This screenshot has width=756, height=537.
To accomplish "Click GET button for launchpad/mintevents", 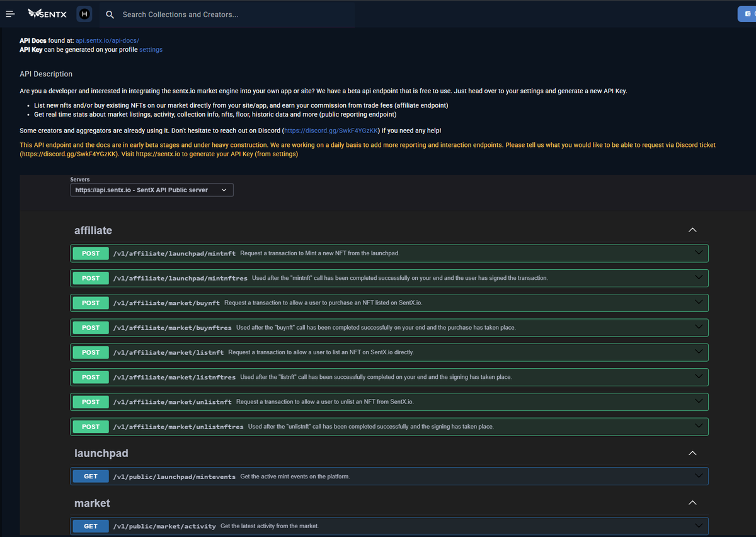I will (91, 476).
